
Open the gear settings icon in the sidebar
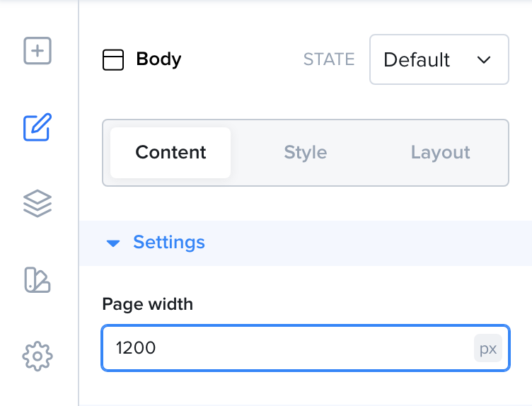coord(37,356)
